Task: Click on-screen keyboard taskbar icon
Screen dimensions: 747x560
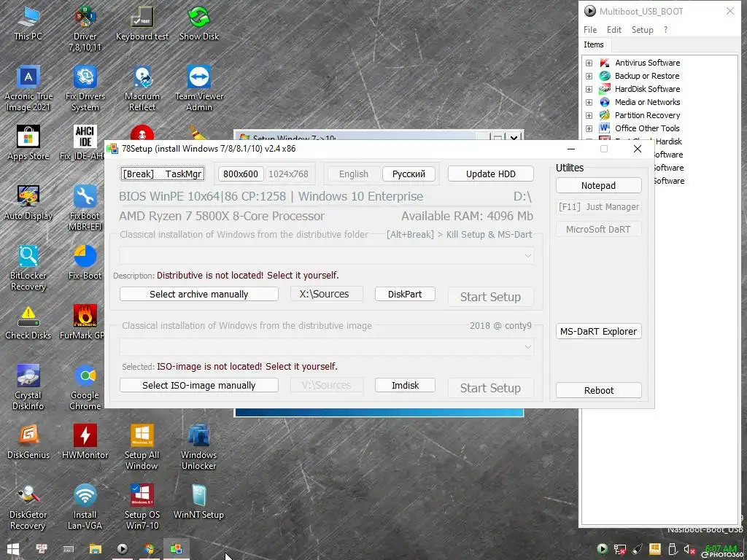Action: click(69, 549)
